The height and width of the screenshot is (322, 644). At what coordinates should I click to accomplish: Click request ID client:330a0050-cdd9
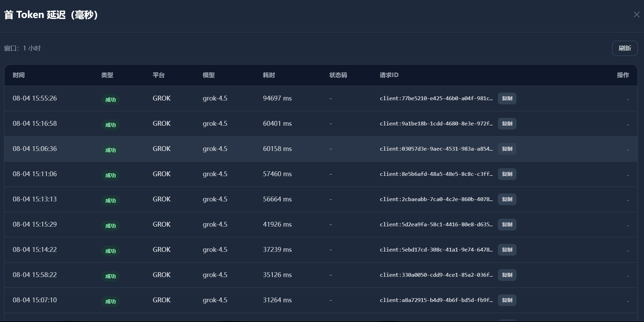click(436, 275)
